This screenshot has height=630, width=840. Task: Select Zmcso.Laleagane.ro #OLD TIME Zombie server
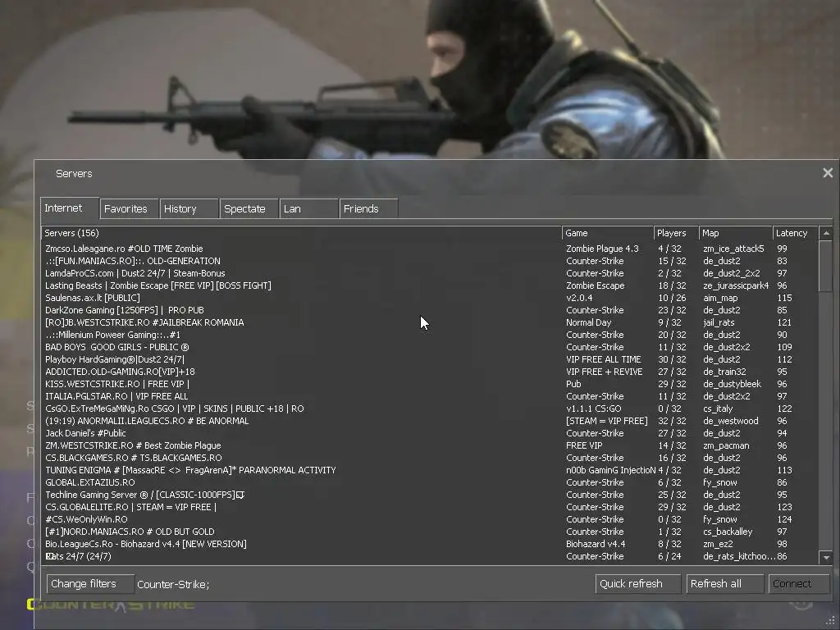pyautogui.click(x=430, y=249)
